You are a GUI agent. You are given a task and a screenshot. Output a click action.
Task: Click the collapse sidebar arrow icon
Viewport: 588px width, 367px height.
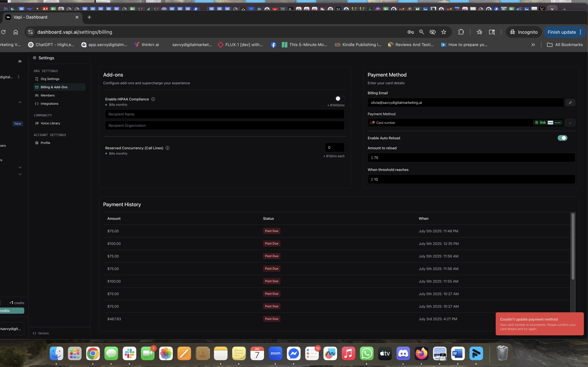pyautogui.click(x=20, y=61)
